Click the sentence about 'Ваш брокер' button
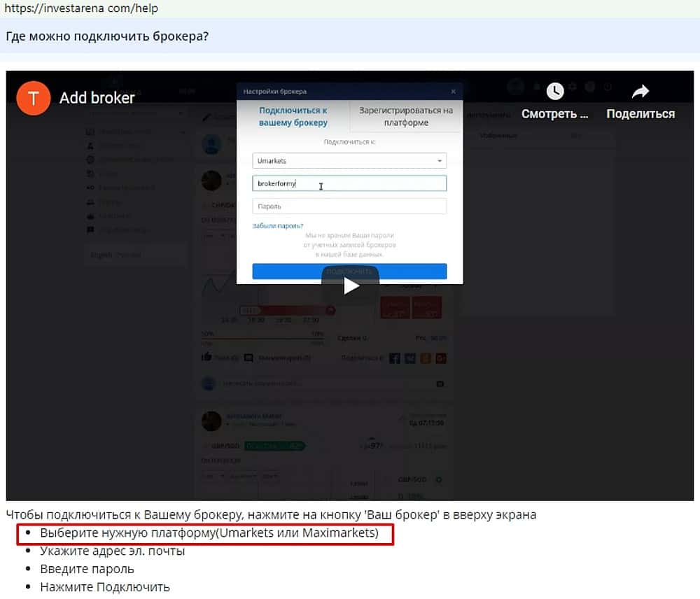The image size is (700, 599). click(x=271, y=514)
